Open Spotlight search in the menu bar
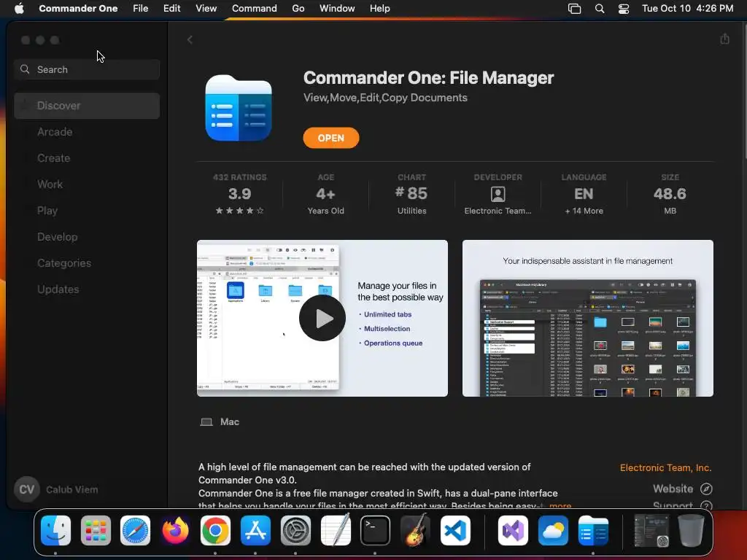 (x=600, y=9)
